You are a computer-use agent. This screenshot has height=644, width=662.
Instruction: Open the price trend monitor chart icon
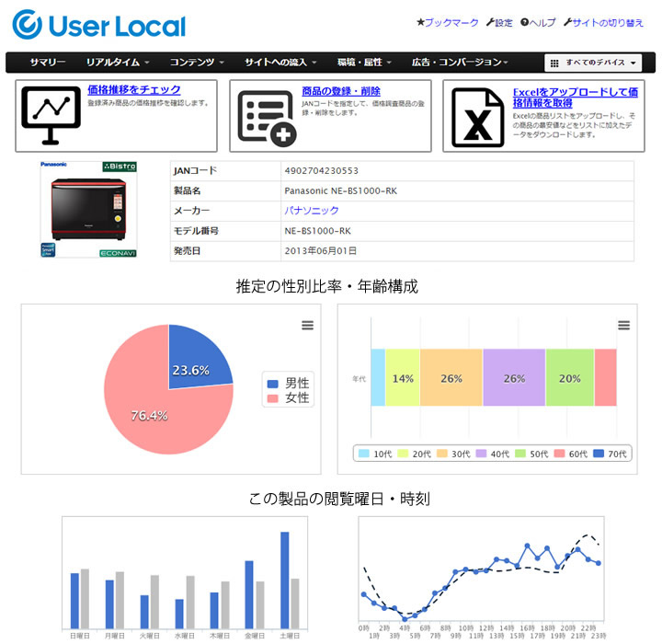pyautogui.click(x=51, y=115)
